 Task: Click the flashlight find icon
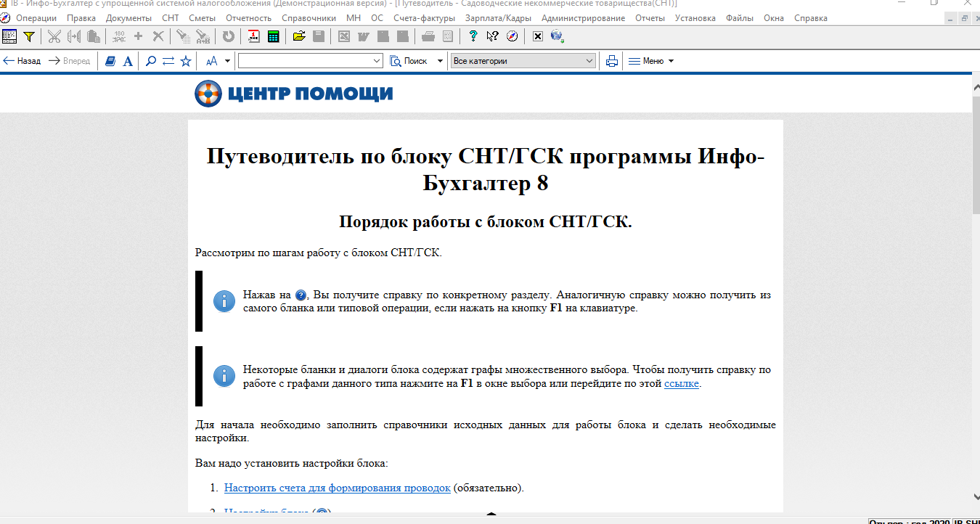tap(184, 36)
